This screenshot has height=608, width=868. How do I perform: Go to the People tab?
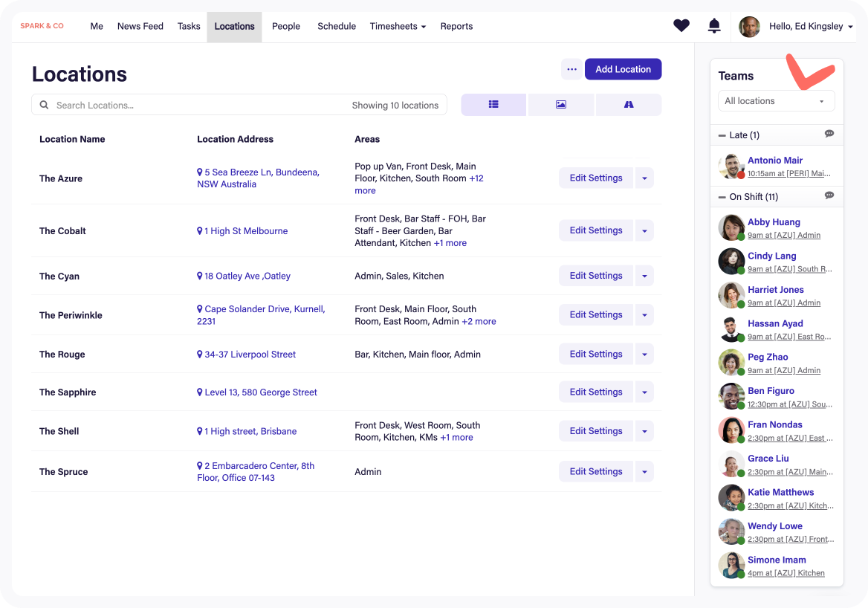tap(285, 26)
